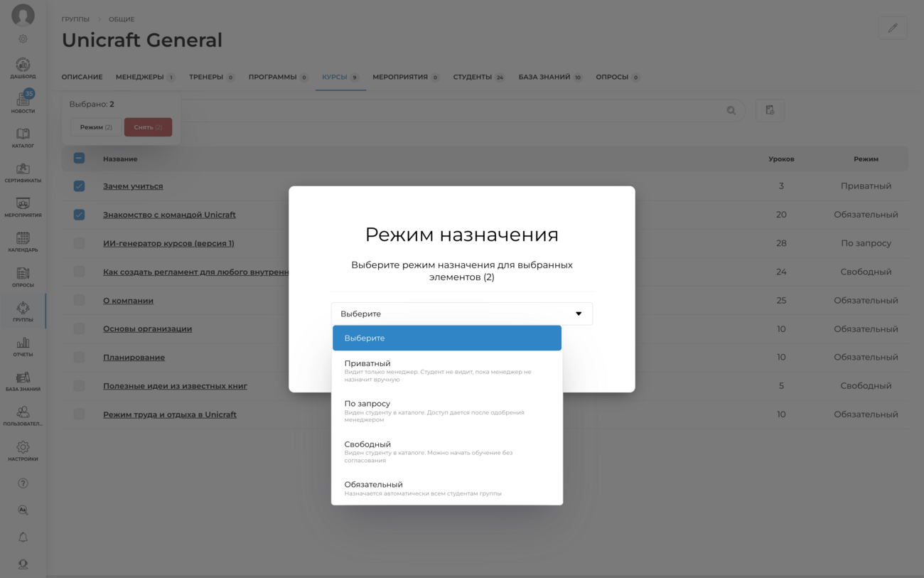This screenshot has height=578, width=924.
Task: Check the Основы организации row checkbox
Action: pyautogui.click(x=79, y=328)
